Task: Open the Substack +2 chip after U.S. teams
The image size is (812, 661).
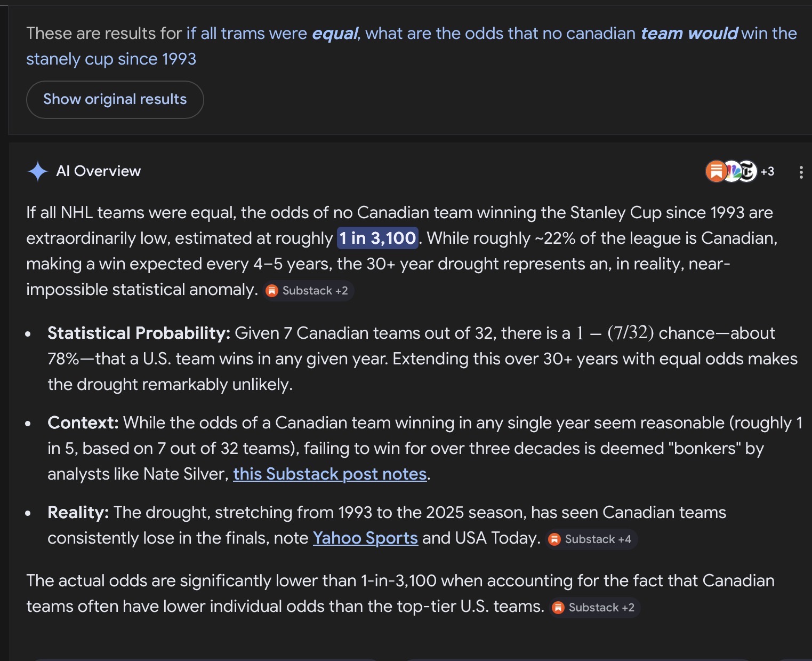Action: point(594,608)
